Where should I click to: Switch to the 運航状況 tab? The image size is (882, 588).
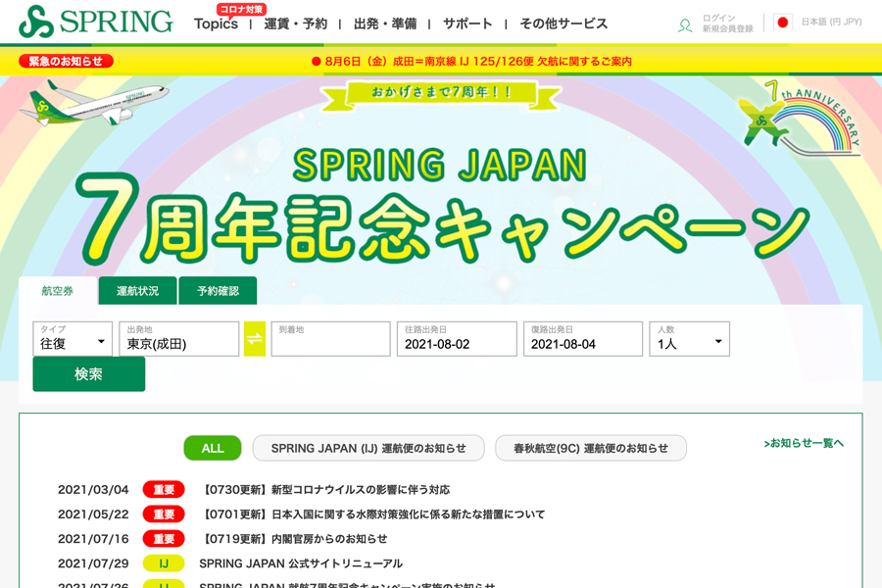click(x=138, y=291)
